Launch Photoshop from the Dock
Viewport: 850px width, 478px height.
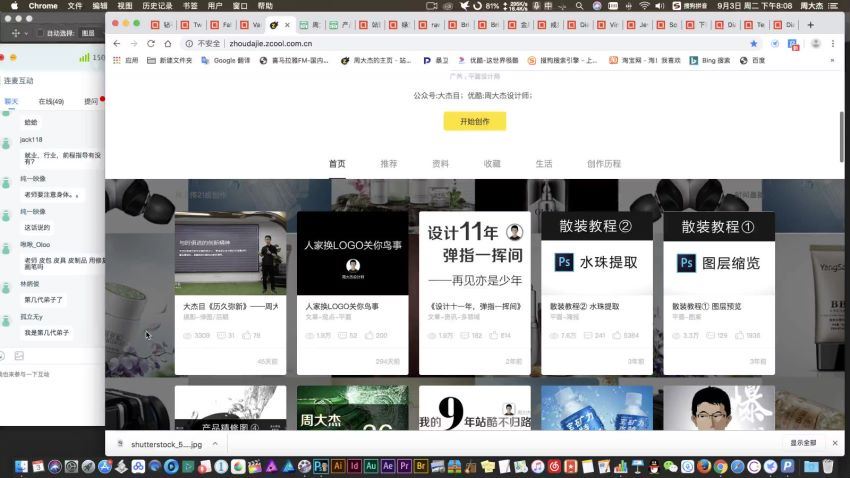320,466
